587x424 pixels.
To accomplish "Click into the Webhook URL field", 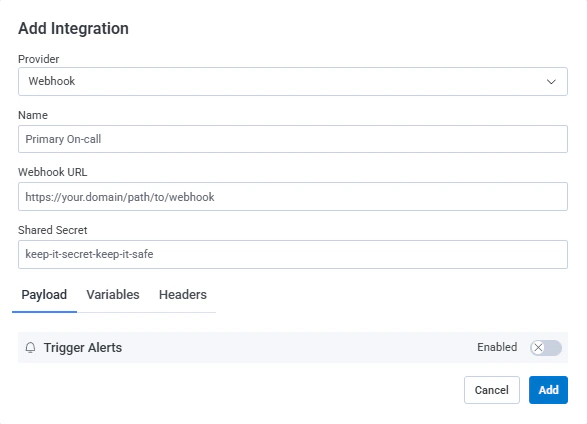I will pos(293,196).
